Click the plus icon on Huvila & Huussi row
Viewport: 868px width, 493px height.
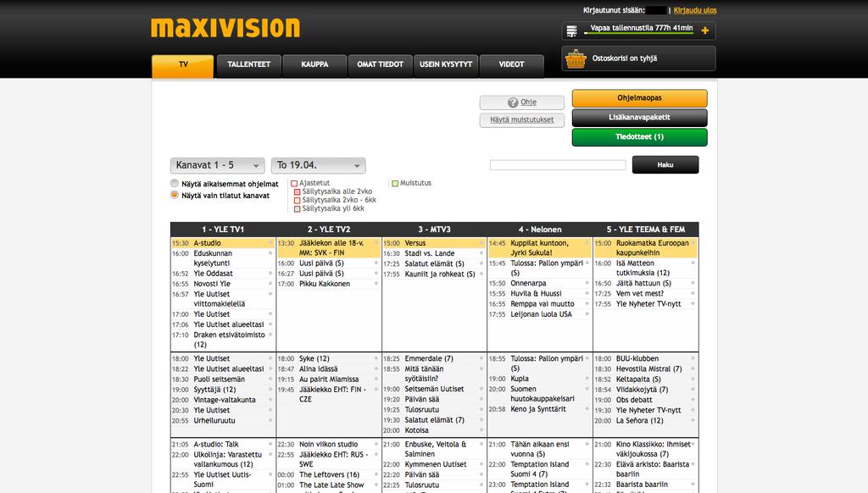click(x=587, y=294)
